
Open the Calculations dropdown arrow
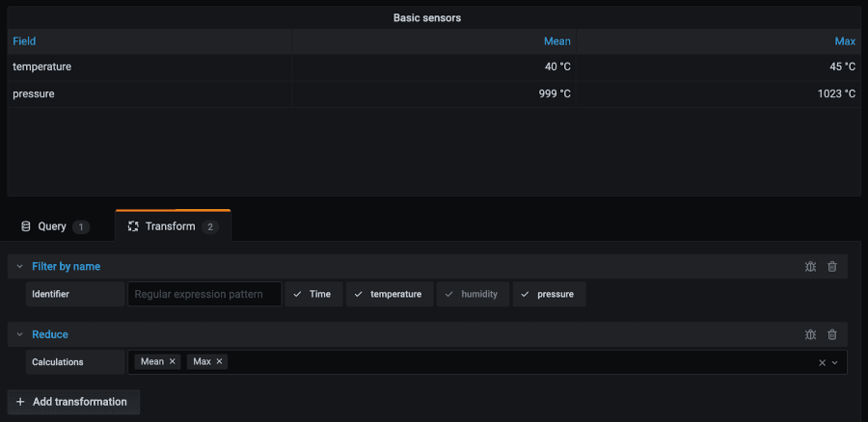pyautogui.click(x=835, y=363)
